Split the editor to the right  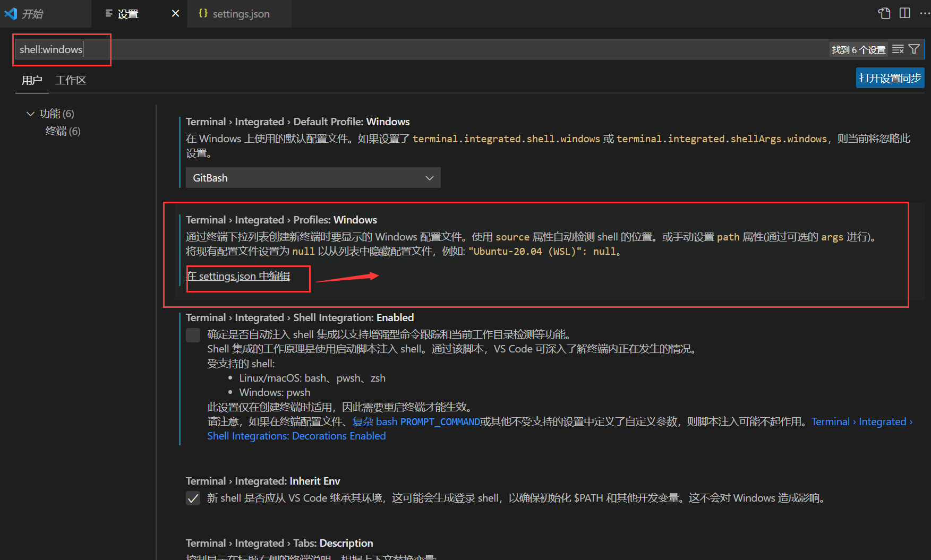[905, 13]
